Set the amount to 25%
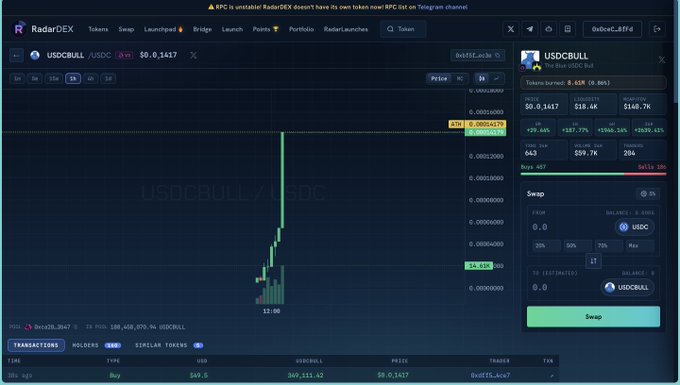680x385 pixels. point(546,246)
